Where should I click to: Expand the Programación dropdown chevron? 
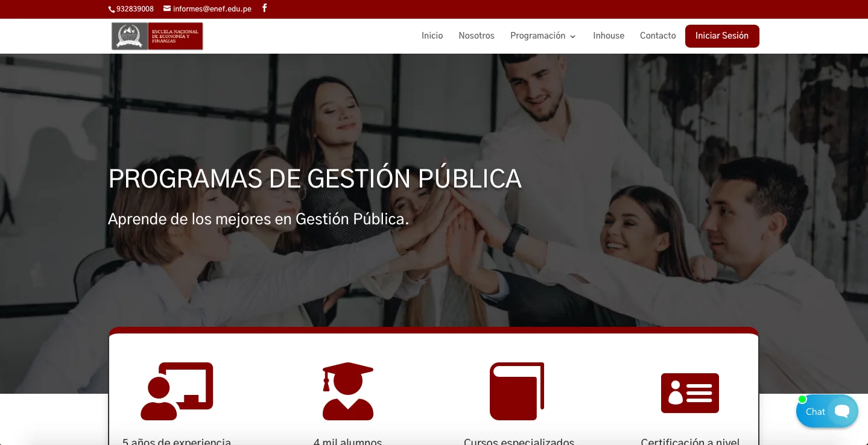[x=572, y=36]
